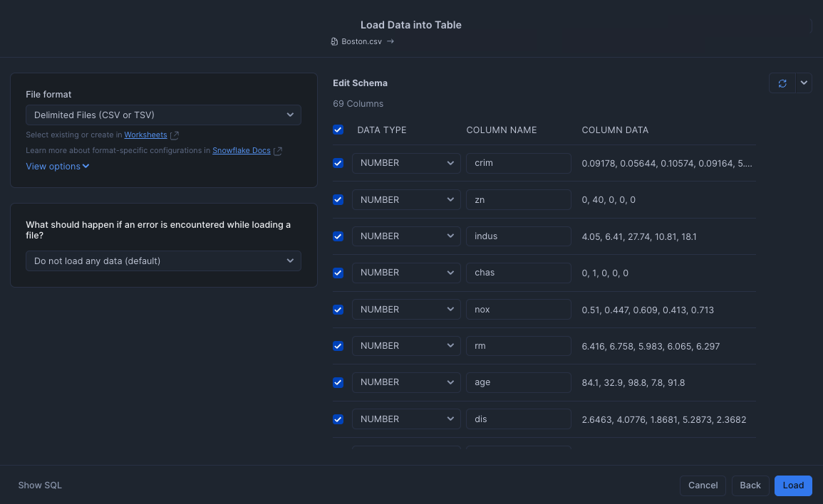Open the data type dropdown for crim

click(x=406, y=163)
